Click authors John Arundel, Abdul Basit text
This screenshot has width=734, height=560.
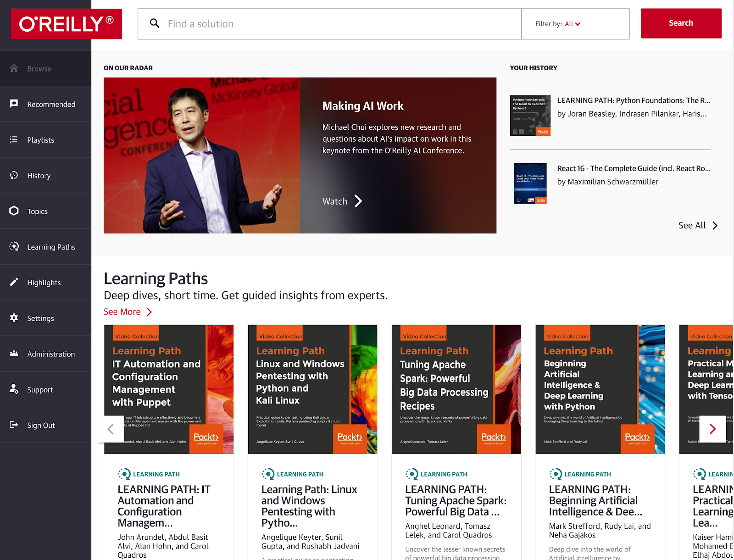coord(163,546)
